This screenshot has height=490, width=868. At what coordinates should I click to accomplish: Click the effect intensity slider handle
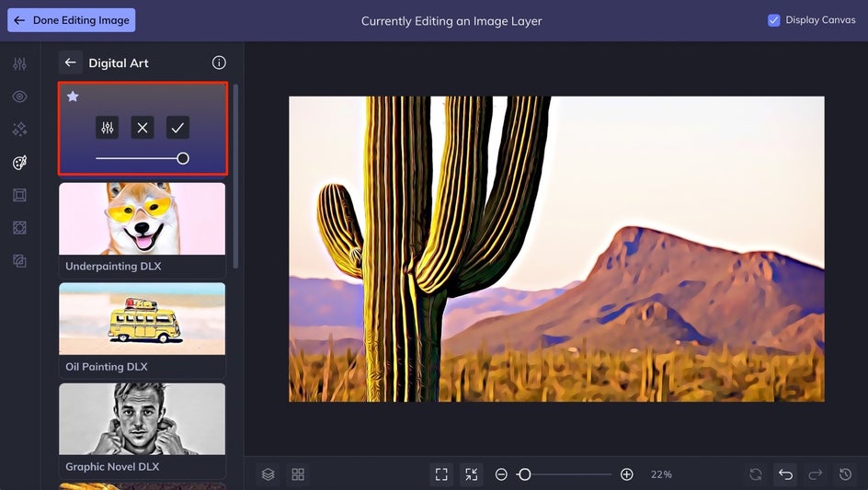coord(183,158)
